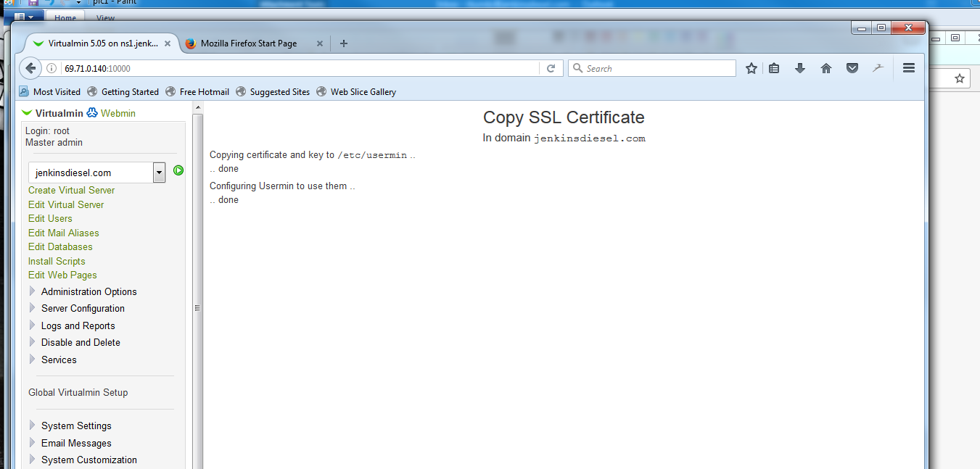Click the star icon in the background window

pos(959,78)
